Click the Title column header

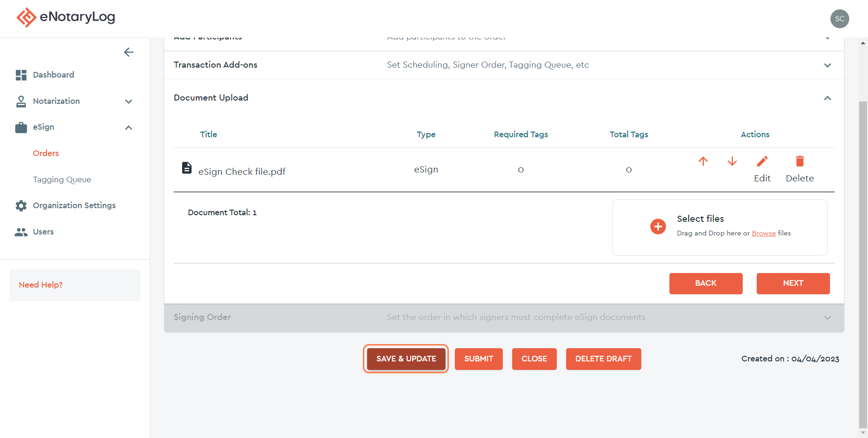[x=208, y=134]
